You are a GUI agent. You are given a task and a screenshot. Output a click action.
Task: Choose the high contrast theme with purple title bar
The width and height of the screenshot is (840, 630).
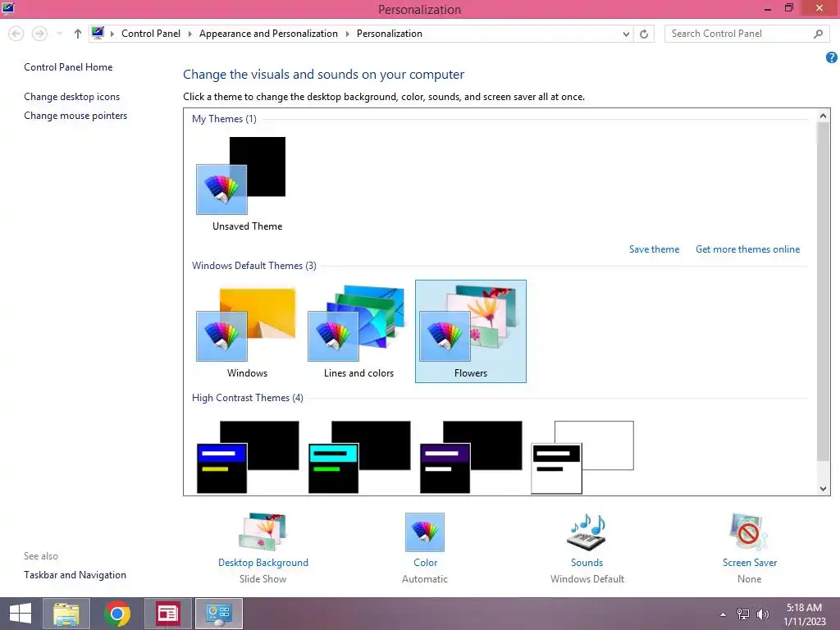coord(471,457)
